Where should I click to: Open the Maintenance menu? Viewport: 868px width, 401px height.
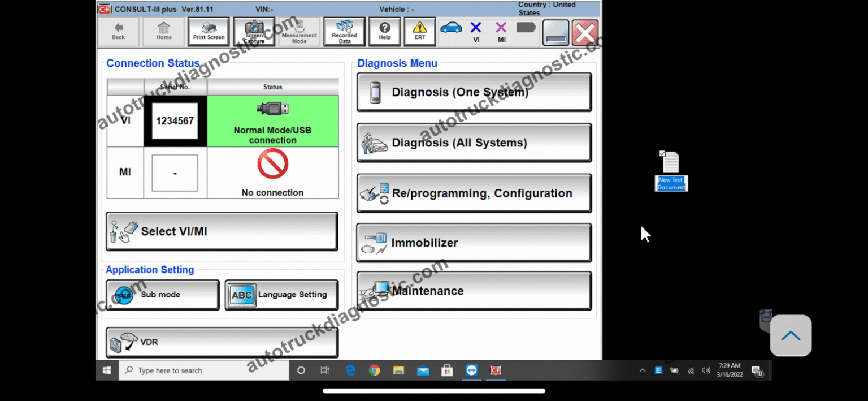pos(474,290)
